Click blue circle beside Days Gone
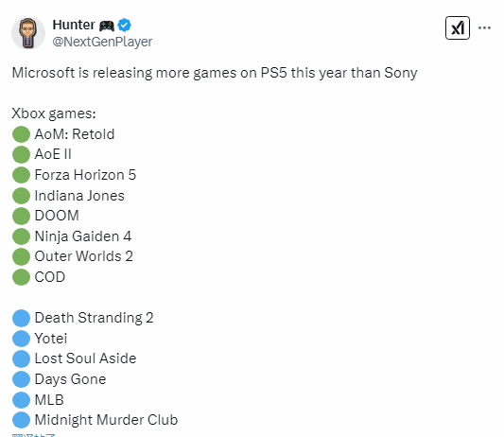 coord(21,378)
